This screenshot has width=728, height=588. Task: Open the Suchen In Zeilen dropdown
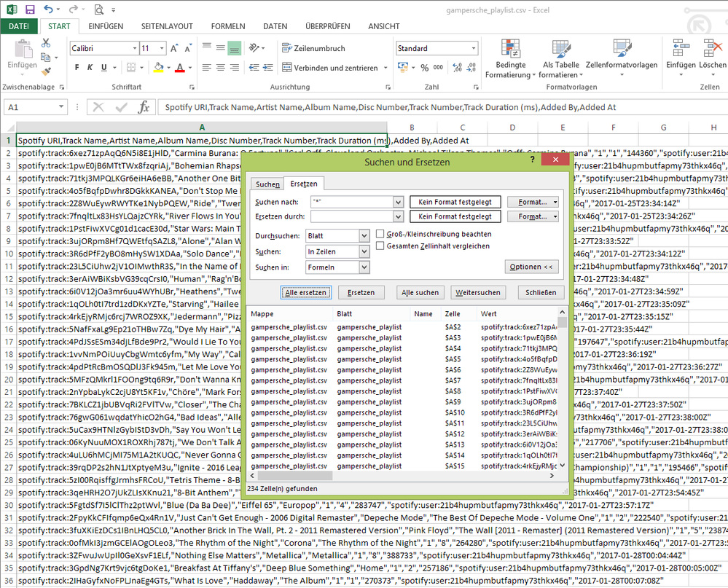pos(364,251)
